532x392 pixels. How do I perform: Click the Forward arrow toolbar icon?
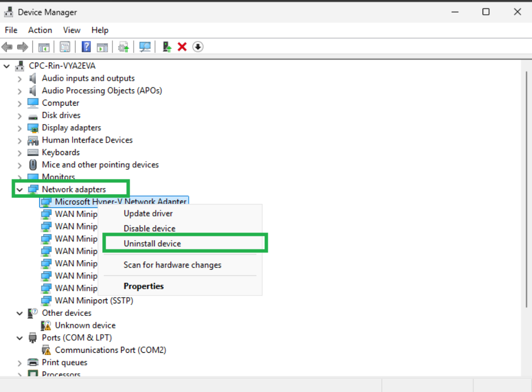[22, 47]
